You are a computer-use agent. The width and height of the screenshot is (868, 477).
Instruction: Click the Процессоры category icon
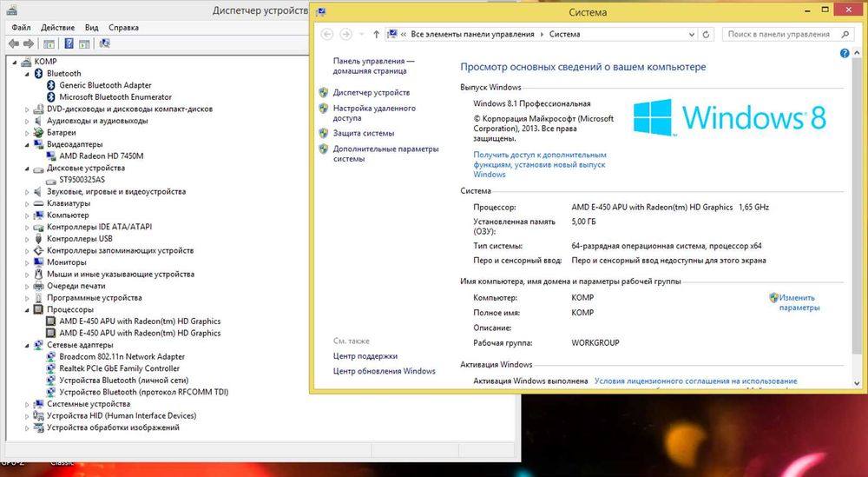[x=38, y=309]
